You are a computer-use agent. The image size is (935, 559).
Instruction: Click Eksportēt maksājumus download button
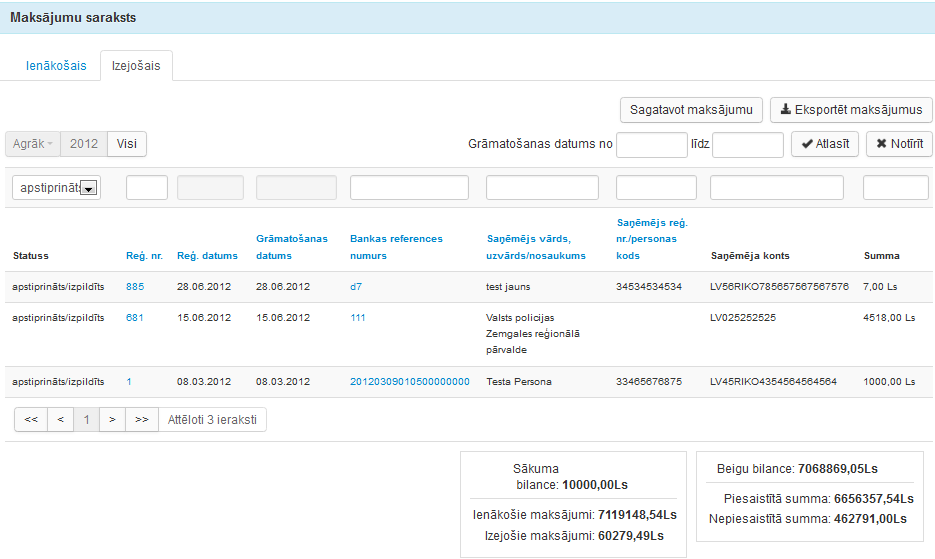pyautogui.click(x=851, y=110)
